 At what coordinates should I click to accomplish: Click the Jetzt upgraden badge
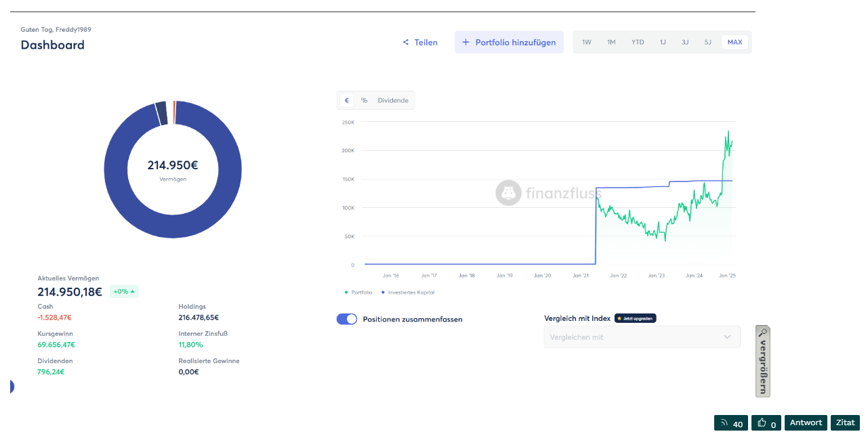[635, 318]
